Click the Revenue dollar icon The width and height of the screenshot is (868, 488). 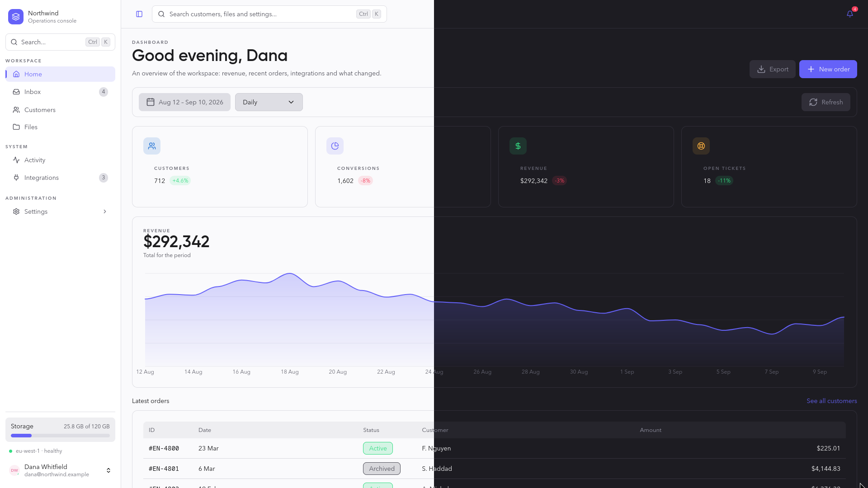point(518,146)
